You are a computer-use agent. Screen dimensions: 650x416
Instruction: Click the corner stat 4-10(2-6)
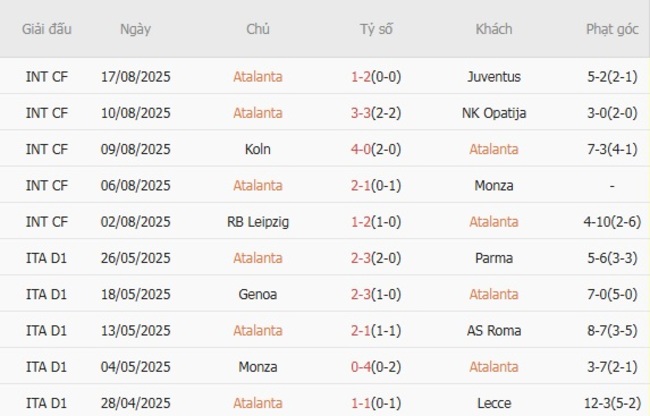pos(612,221)
